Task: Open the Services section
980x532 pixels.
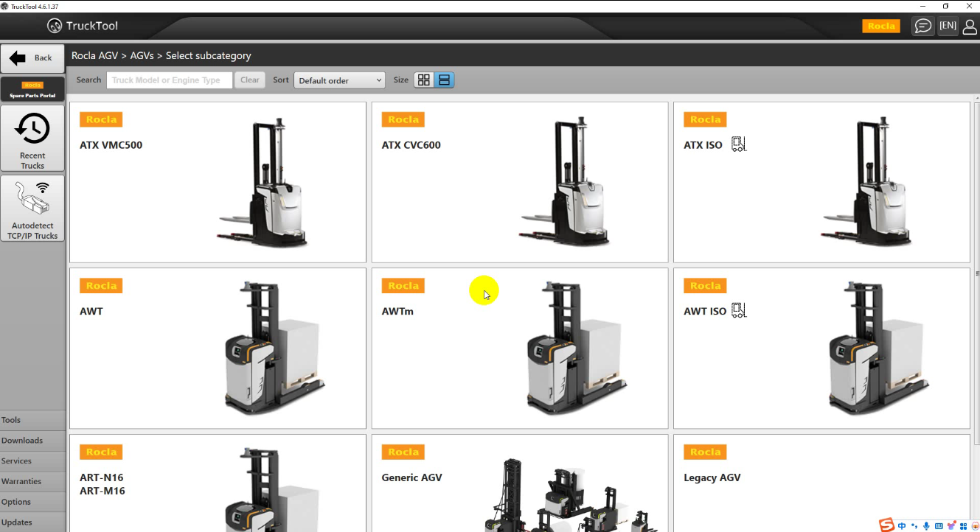Action: point(32,461)
